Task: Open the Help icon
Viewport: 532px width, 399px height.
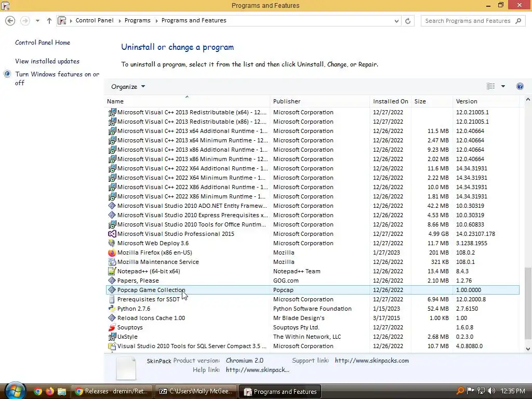Action: 520,86
